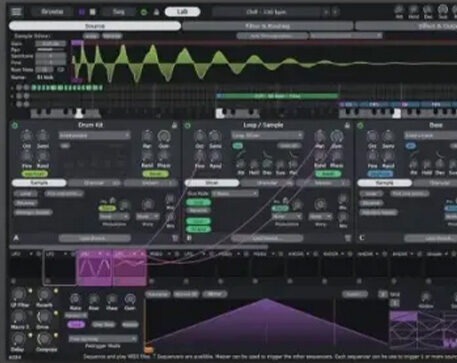
Task: Select Loop / Sample Unison tab
Action: (x=323, y=183)
